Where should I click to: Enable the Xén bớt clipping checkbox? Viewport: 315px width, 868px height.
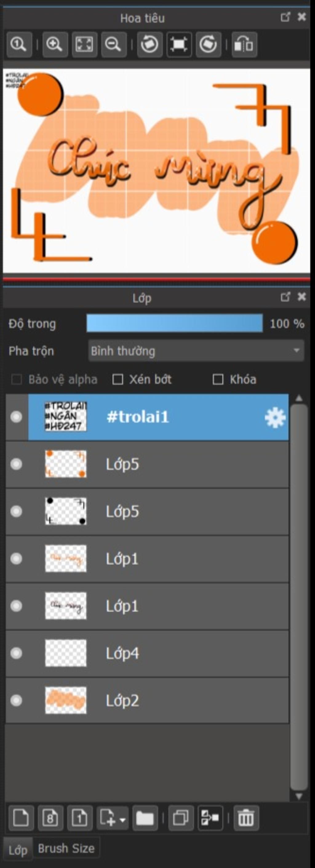118,379
